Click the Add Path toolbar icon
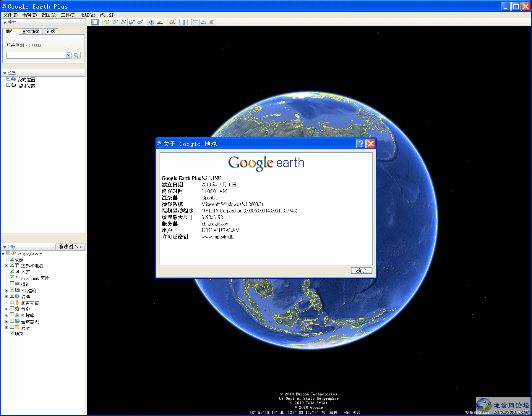This screenshot has width=532, height=416. [123, 22]
